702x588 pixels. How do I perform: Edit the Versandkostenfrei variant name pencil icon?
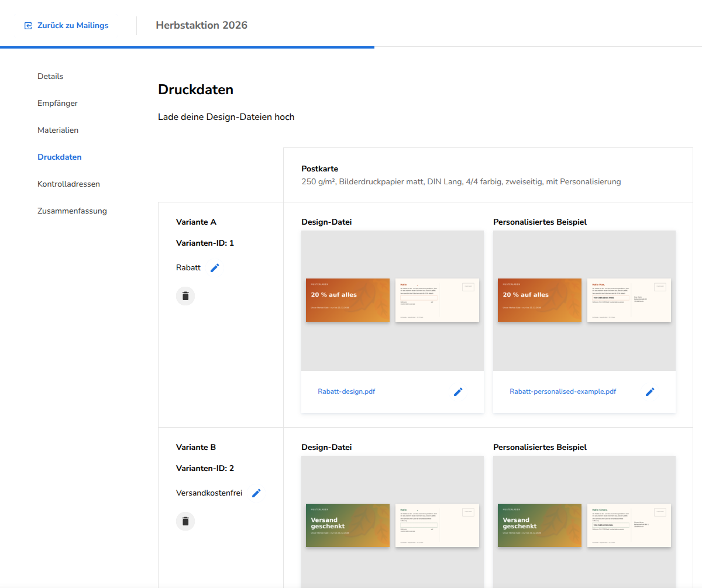click(x=256, y=493)
